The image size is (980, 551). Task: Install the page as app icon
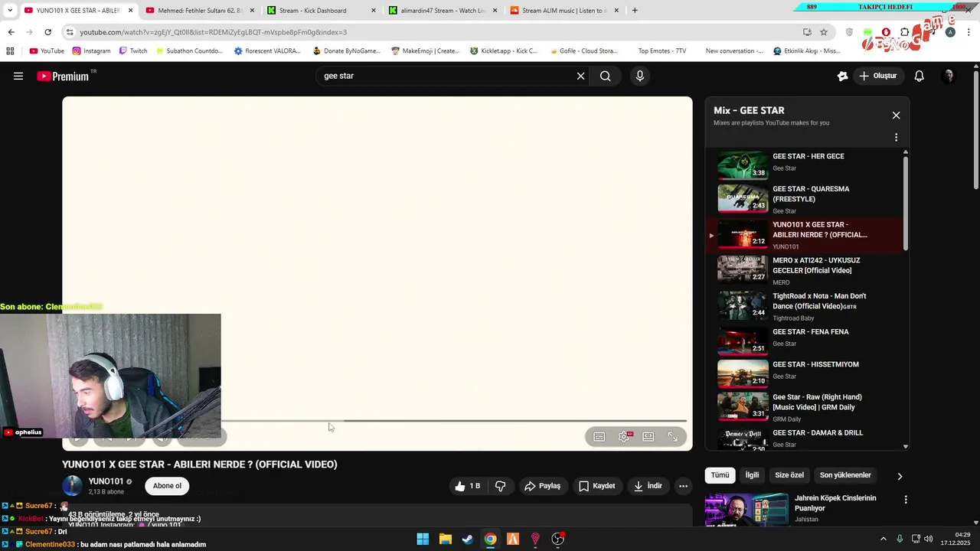click(807, 32)
